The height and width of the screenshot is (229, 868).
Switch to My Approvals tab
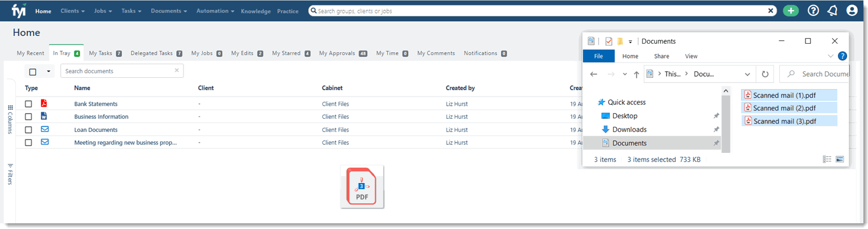point(343,53)
